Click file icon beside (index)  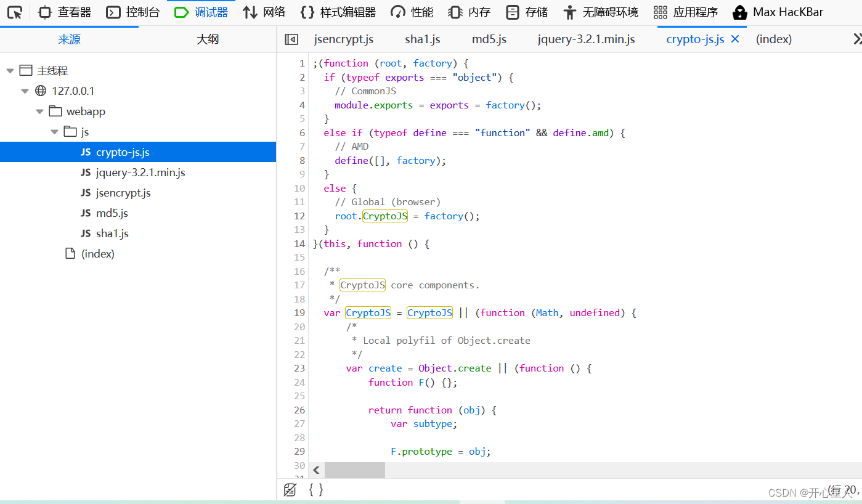(x=70, y=254)
